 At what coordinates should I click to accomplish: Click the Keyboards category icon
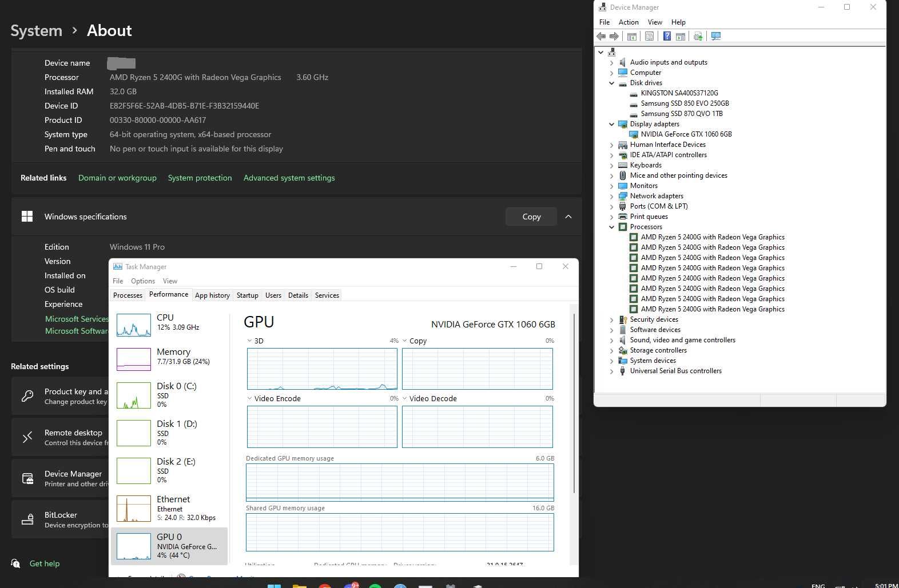[623, 165]
